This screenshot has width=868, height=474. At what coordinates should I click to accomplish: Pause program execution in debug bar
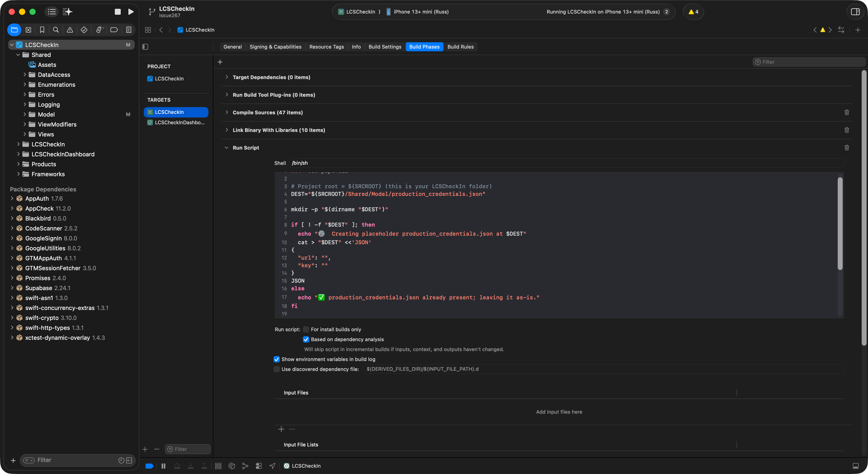pyautogui.click(x=163, y=466)
